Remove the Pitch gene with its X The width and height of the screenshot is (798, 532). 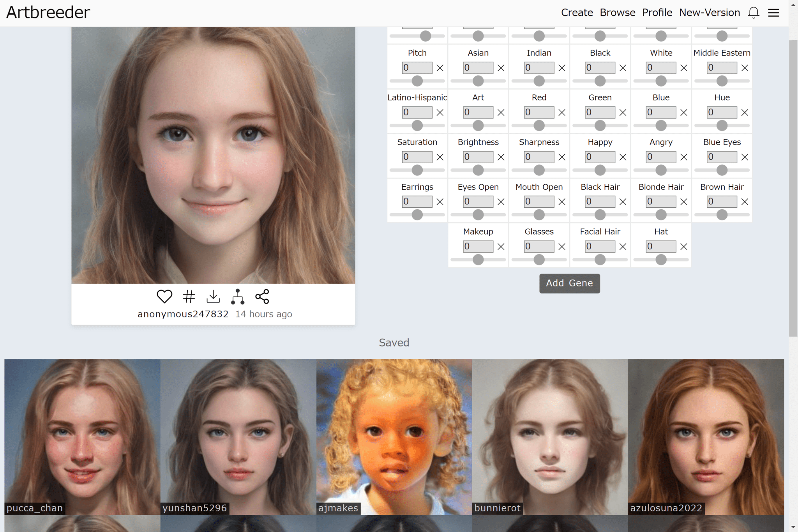coord(440,68)
